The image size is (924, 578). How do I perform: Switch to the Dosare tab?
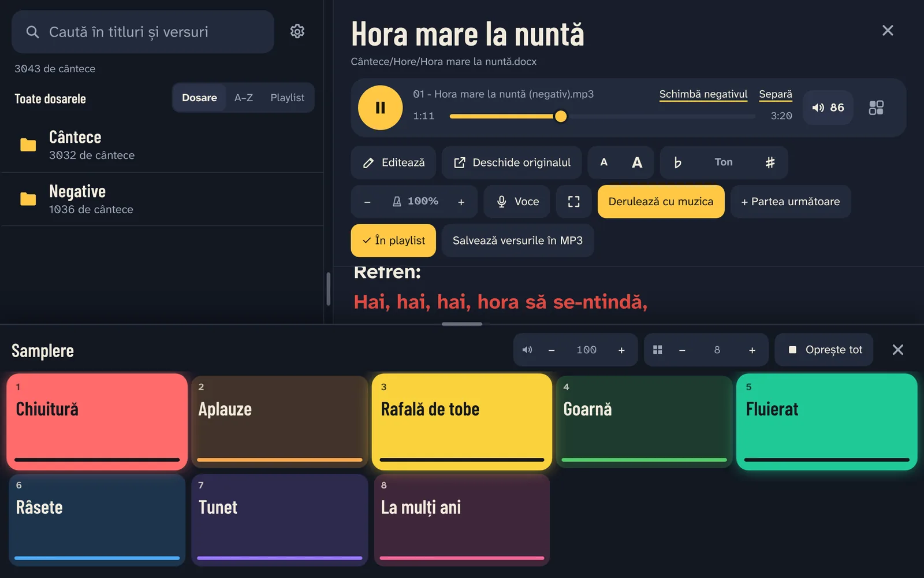[199, 98]
